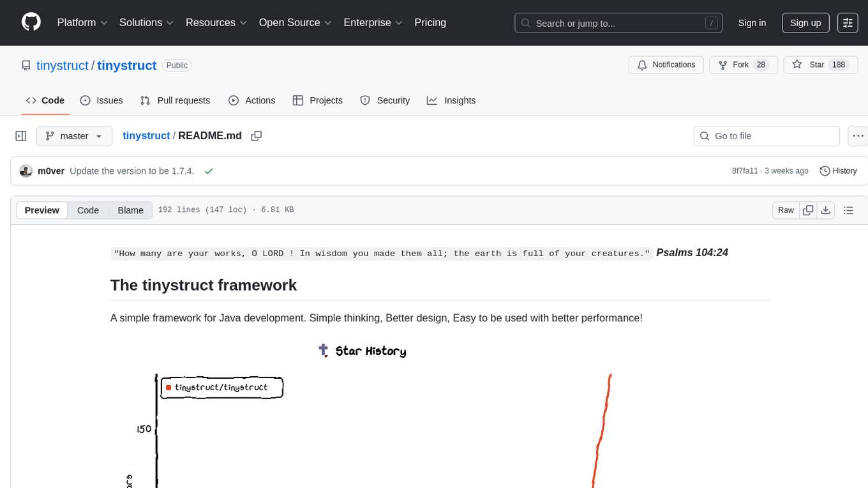Expand the file tree side panel
Screen dimensions: 868x488
[x=21, y=136]
